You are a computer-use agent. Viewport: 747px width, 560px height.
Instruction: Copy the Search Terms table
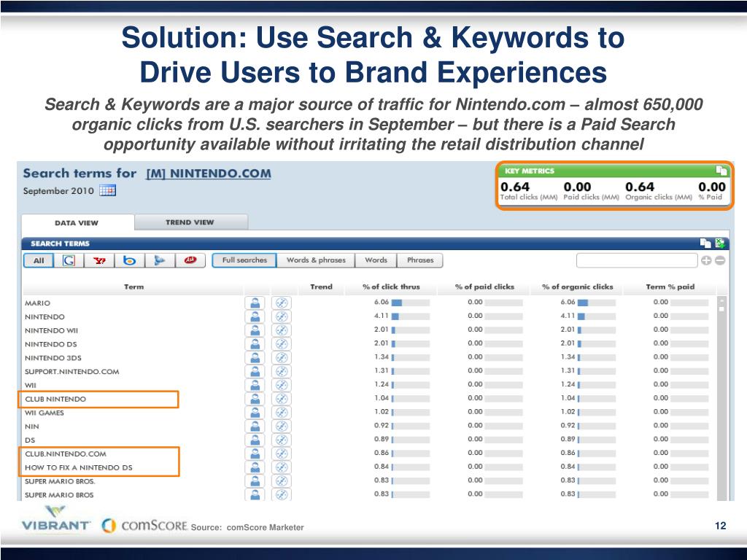[x=705, y=244]
